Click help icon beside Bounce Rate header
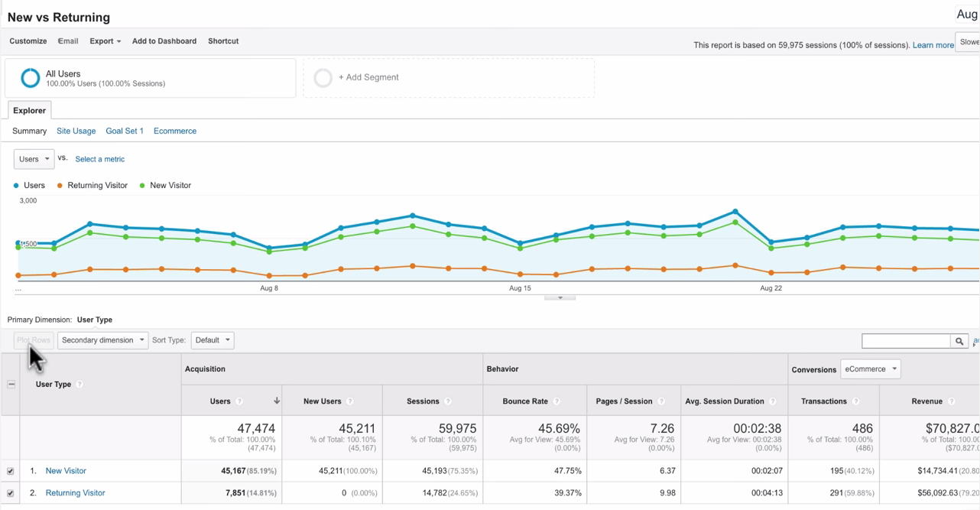Image resolution: width=980 pixels, height=510 pixels. [x=557, y=401]
